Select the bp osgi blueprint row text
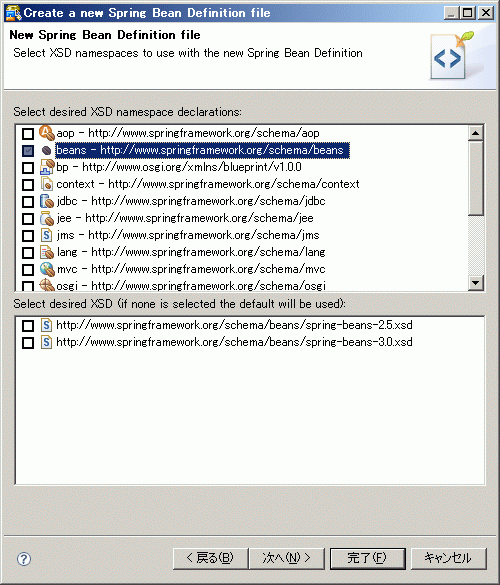The width and height of the screenshot is (500, 585). (179, 167)
